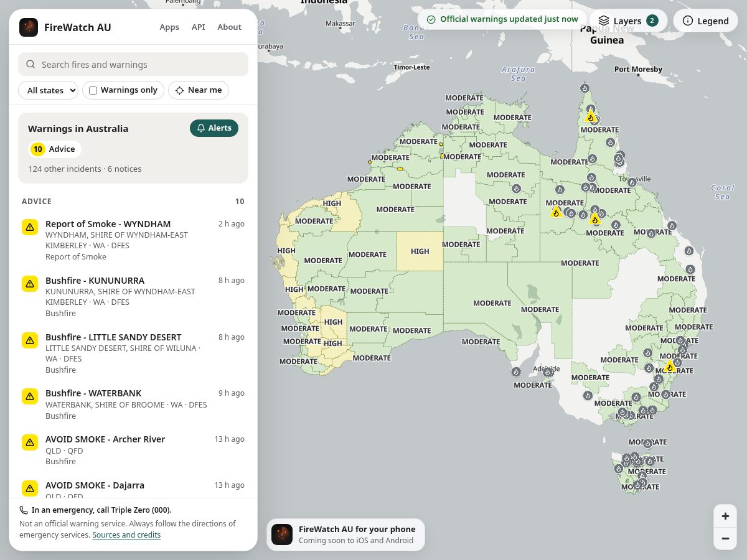Screen dimensions: 747x560
Task: Open the API menu item
Action: coord(199,27)
